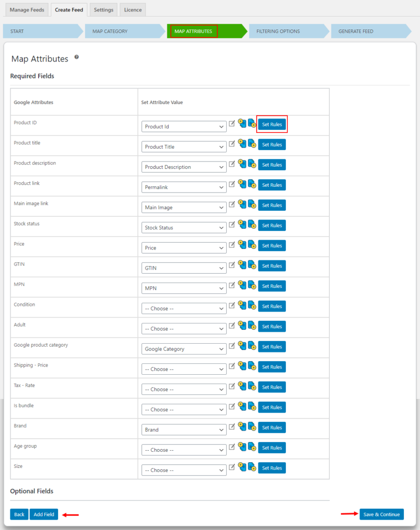This screenshot has width=420, height=530.
Task: Go to the FILTERING OPTIONS step
Action: 278,31
